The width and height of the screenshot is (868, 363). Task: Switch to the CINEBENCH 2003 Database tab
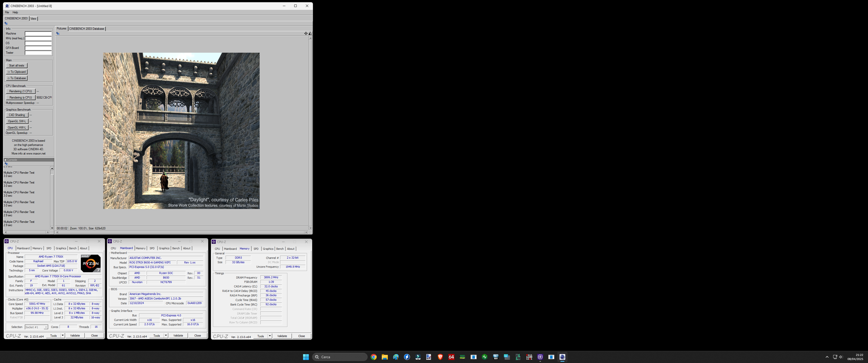[x=87, y=29]
